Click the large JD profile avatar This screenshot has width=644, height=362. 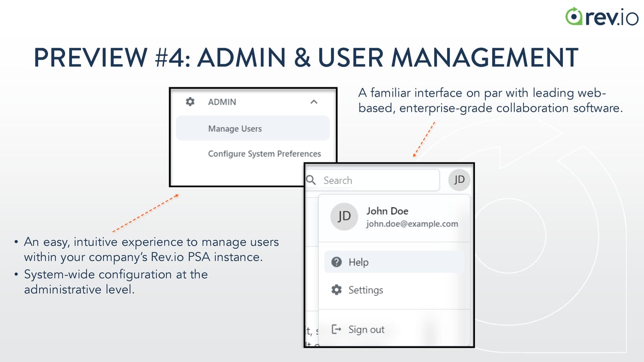[344, 217]
